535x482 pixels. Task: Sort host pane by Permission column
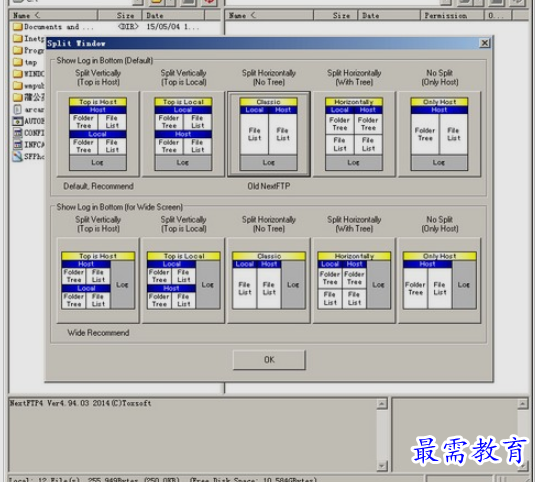(x=452, y=15)
